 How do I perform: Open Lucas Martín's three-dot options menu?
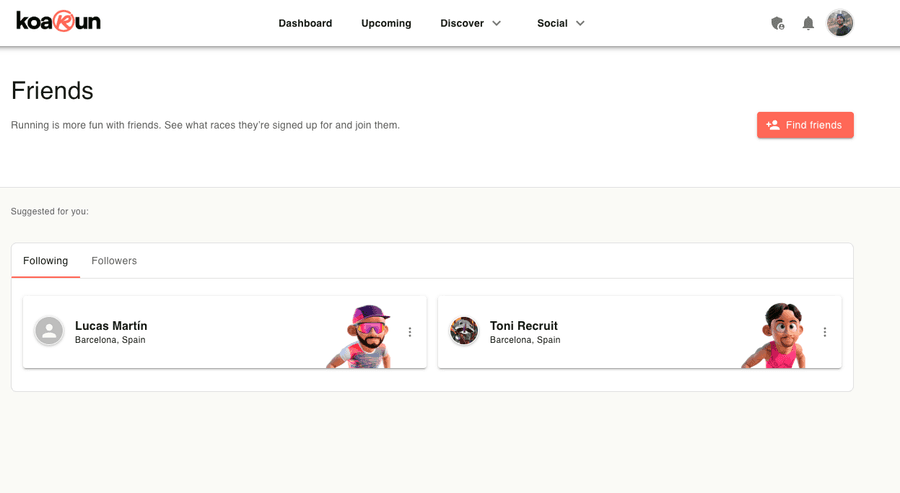[410, 332]
